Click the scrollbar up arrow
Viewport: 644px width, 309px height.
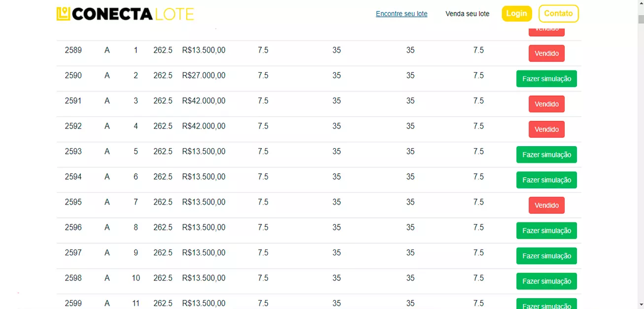[641, 4]
